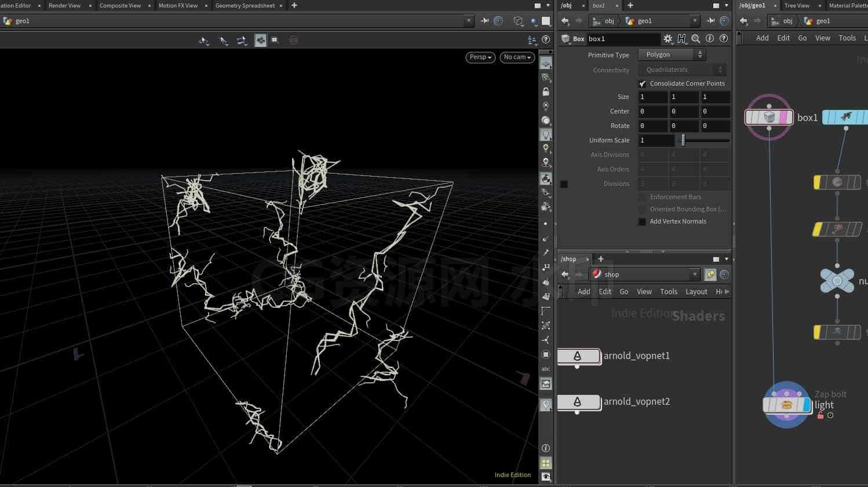Toggle the blue display flag on the light node

[807, 405]
